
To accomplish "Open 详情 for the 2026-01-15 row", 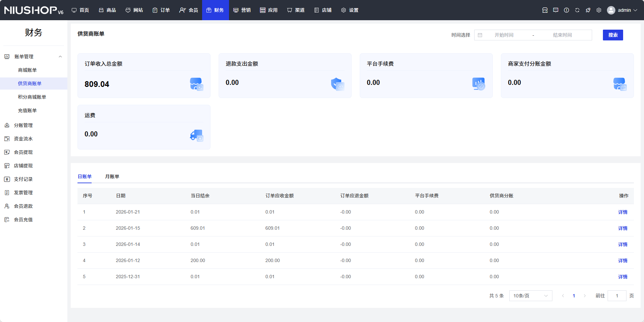I will pyautogui.click(x=623, y=228).
